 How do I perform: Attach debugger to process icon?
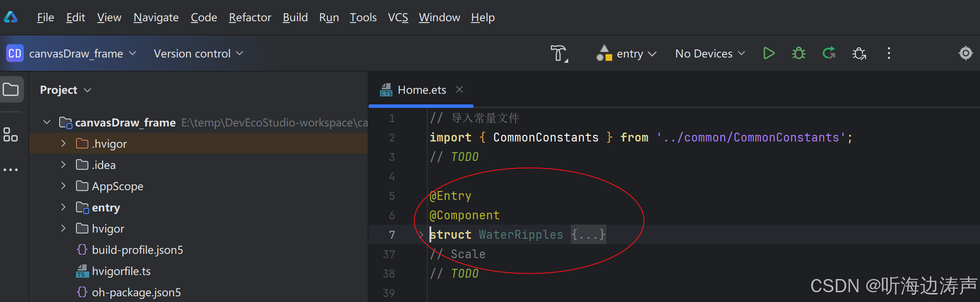pos(859,54)
